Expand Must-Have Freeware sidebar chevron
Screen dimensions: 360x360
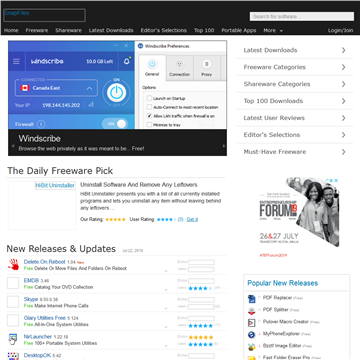coord(343,152)
